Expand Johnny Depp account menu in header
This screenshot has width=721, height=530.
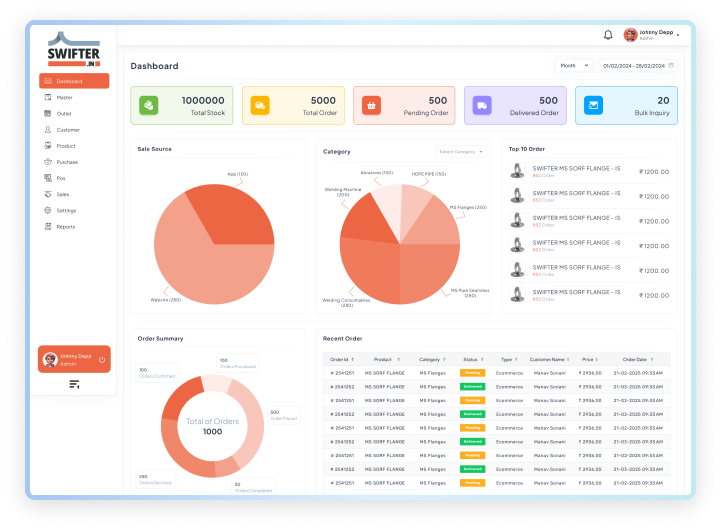678,35
